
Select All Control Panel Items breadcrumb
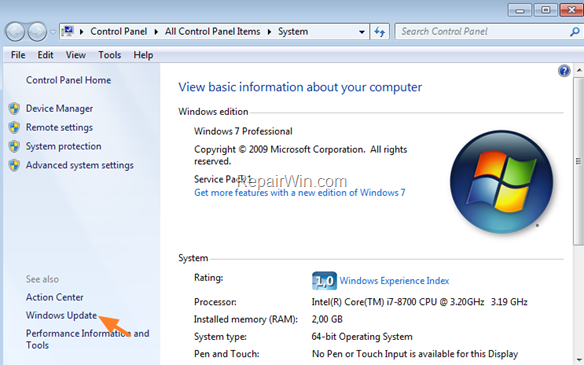pyautogui.click(x=212, y=32)
